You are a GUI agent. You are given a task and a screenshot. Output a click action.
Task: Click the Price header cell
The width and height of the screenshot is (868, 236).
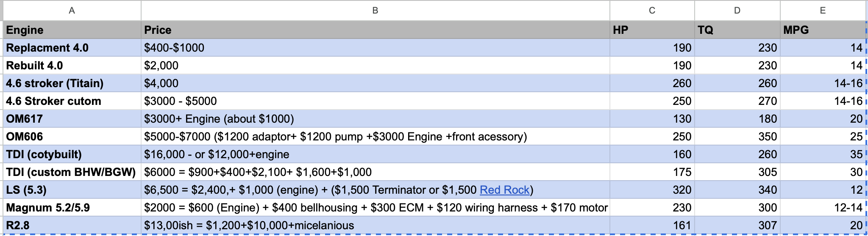(375, 30)
